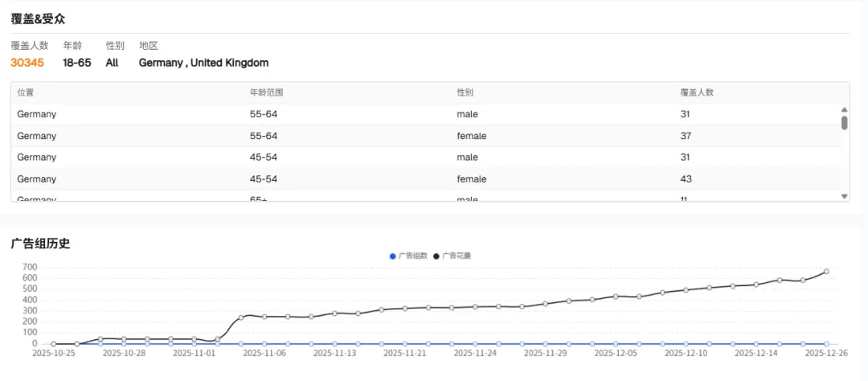Click the 覆盖人数 table column header
The image size is (868, 381).
(x=697, y=92)
